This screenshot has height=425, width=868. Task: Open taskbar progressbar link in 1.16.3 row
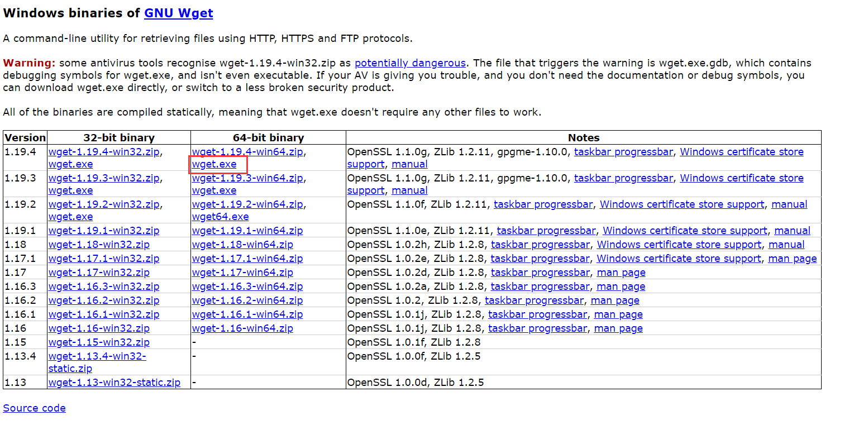click(x=540, y=286)
